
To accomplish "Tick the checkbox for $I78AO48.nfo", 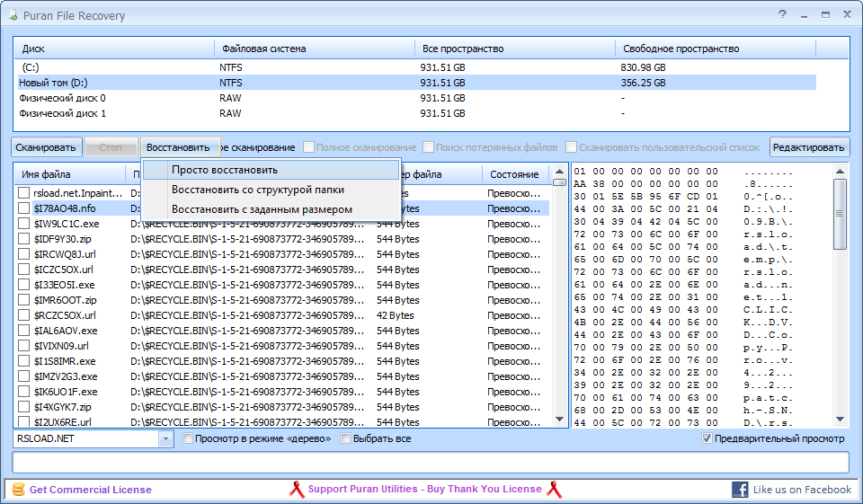I will pyautogui.click(x=23, y=208).
